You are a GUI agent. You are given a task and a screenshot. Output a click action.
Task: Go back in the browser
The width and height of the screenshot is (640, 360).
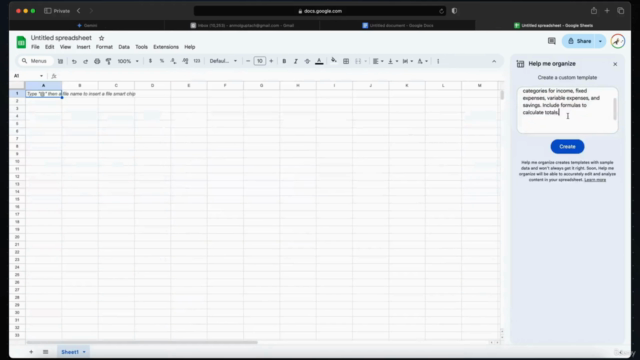78,11
